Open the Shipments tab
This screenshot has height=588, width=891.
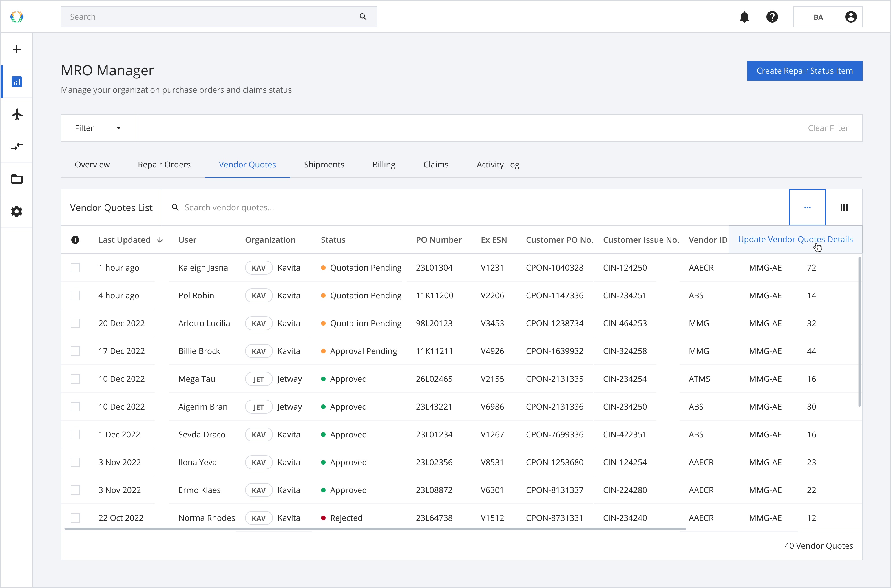point(324,165)
